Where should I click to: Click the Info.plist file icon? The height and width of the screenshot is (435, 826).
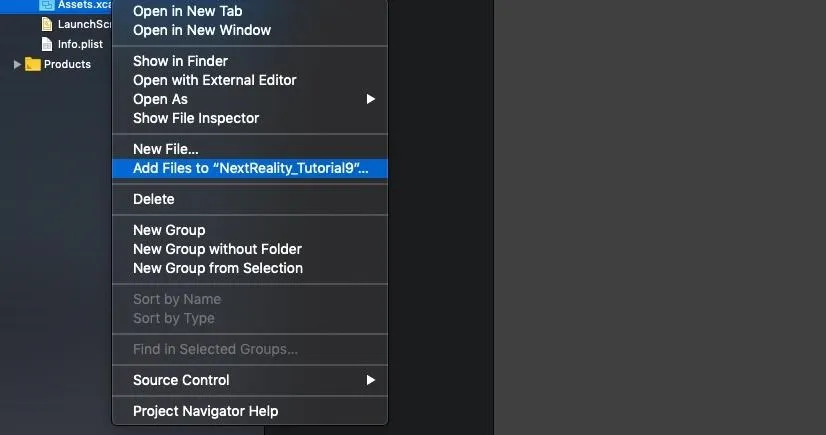pos(47,44)
